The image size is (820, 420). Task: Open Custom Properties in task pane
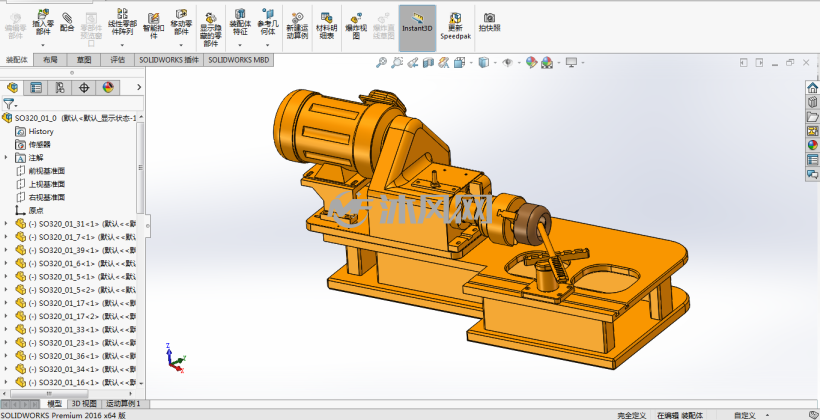pos(812,160)
